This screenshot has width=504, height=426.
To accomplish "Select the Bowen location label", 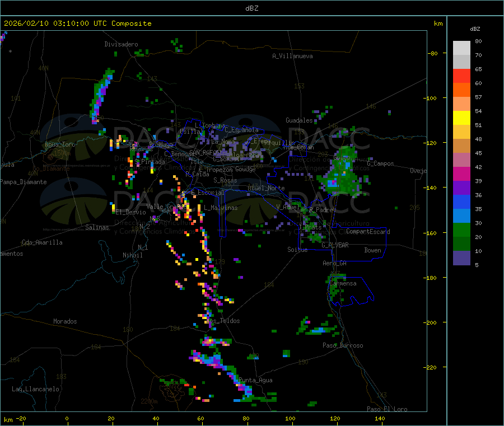I will [372, 251].
